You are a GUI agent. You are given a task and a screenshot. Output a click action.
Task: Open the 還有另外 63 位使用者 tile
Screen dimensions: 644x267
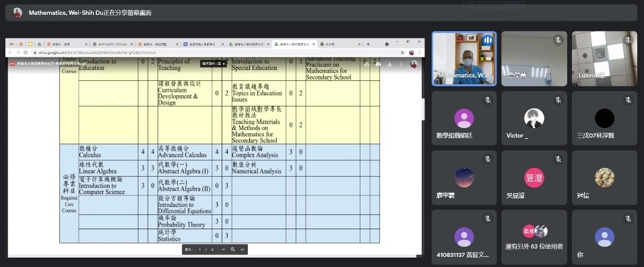click(x=534, y=237)
